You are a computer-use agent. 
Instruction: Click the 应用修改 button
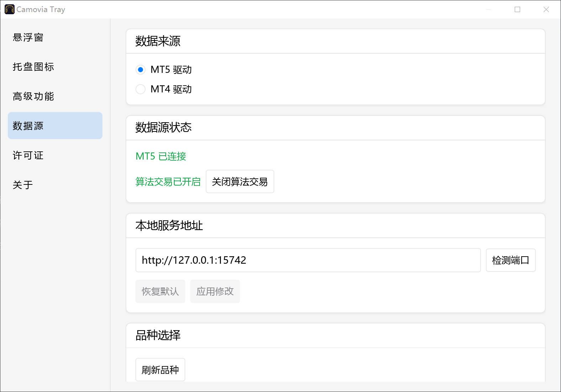pos(215,291)
